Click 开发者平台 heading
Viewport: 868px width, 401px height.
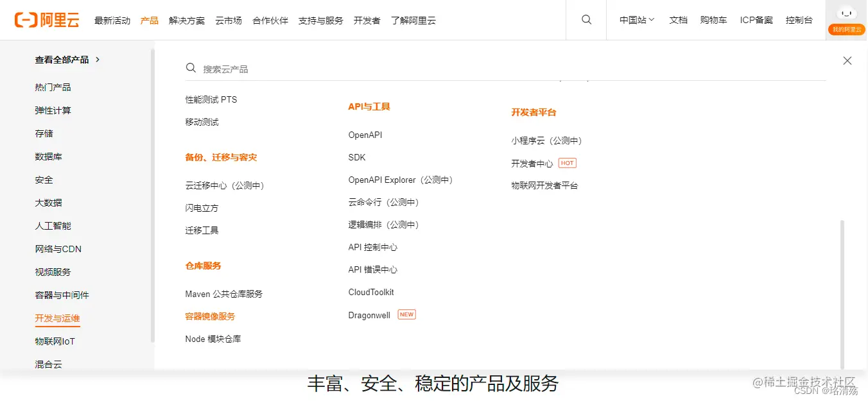click(x=534, y=112)
